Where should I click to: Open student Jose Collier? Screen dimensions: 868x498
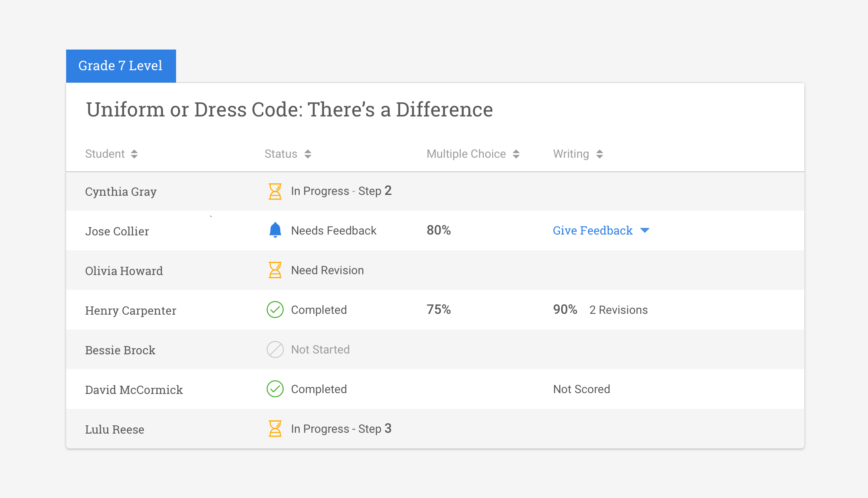click(117, 231)
